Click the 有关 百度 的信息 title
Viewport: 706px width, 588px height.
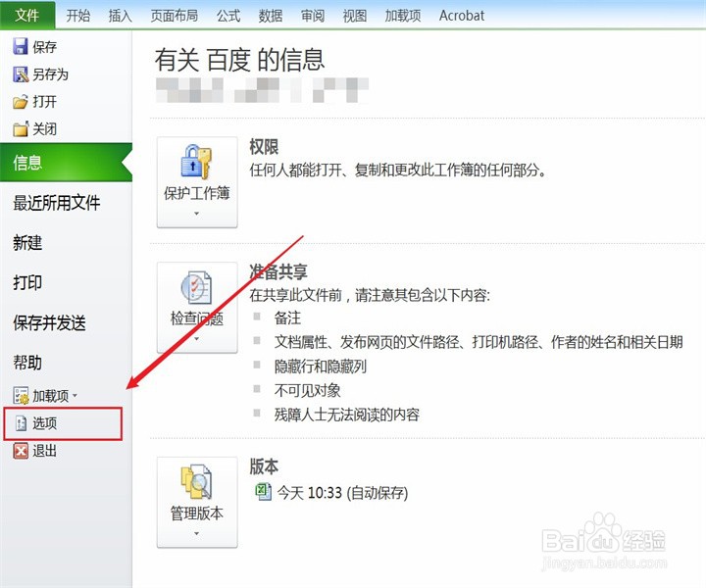pos(239,60)
